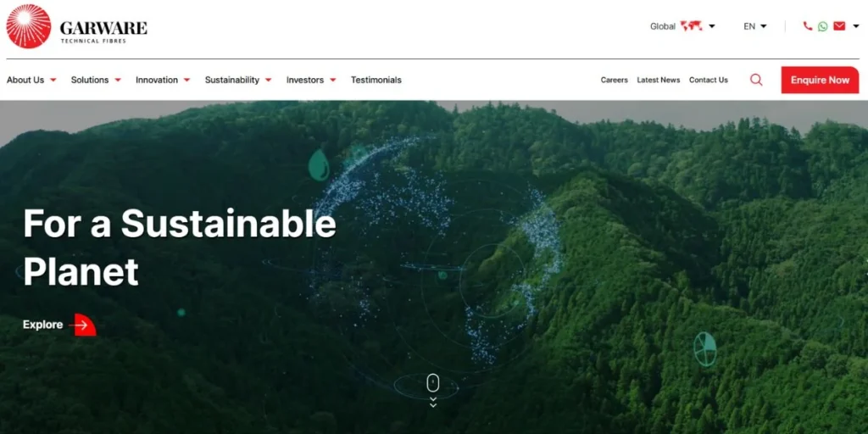Expand the Global region dropdown
868x434 pixels.
[711, 26]
